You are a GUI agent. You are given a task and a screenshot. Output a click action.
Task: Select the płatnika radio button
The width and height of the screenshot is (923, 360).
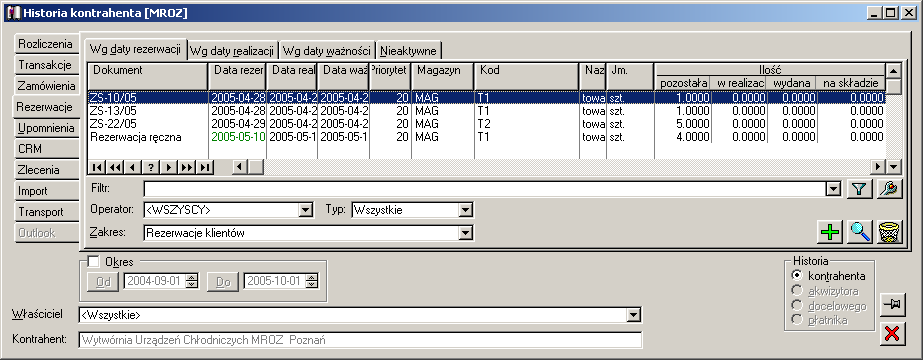coord(797,320)
